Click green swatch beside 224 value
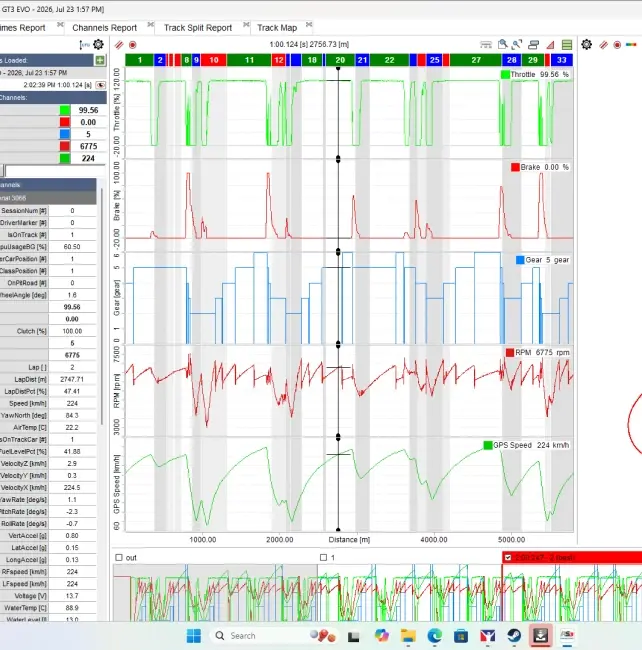642x650 pixels. tap(65, 158)
